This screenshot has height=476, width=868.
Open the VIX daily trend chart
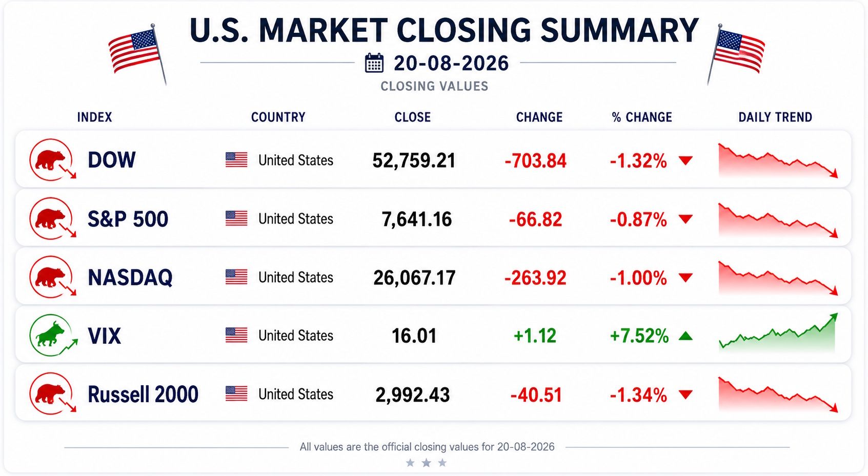coord(778,333)
